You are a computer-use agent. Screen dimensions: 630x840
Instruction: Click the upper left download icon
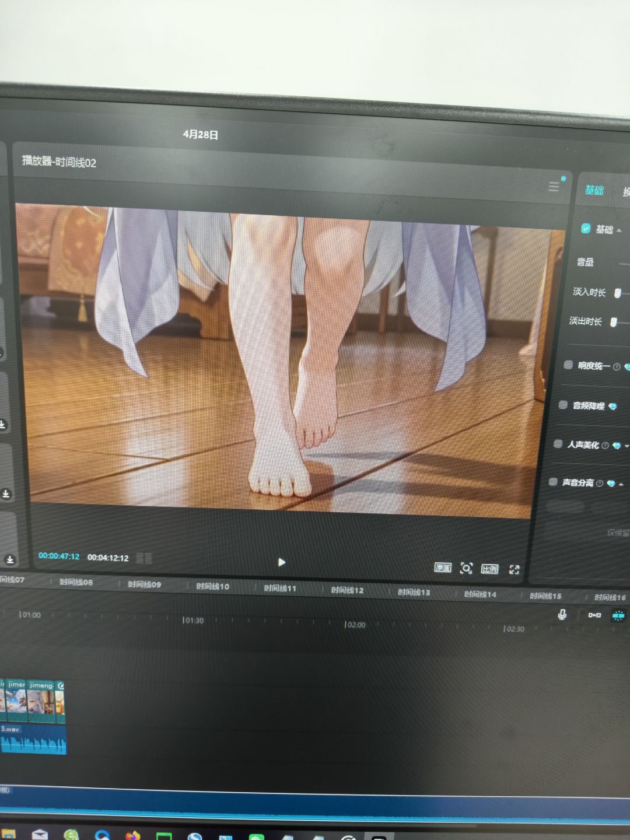(x=3, y=425)
